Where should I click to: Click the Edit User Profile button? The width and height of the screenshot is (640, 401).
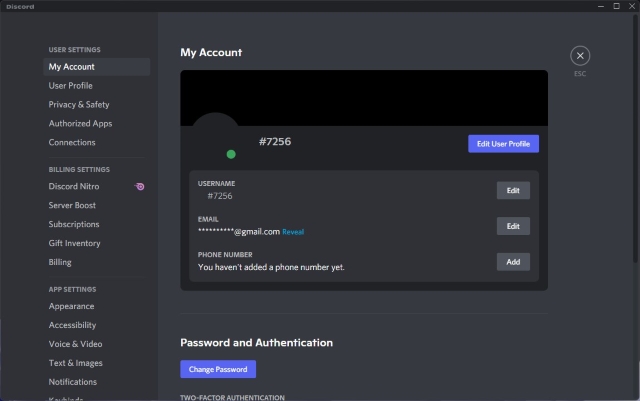tap(503, 144)
